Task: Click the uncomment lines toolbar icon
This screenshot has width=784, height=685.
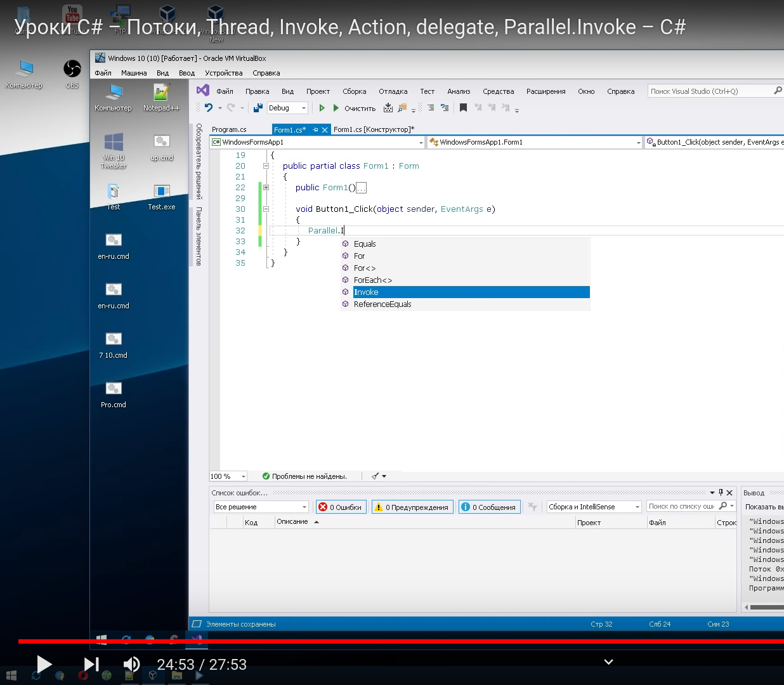Action: tap(444, 108)
